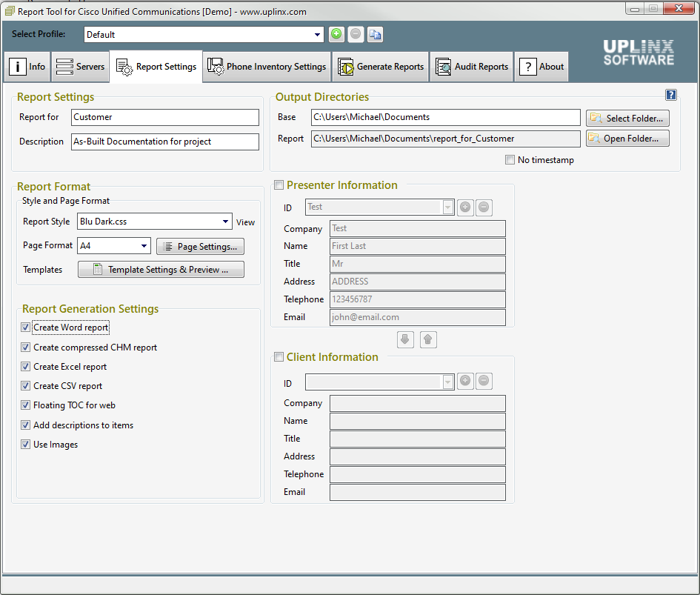
Task: Click the move up arrow icon
Action: [x=428, y=339]
